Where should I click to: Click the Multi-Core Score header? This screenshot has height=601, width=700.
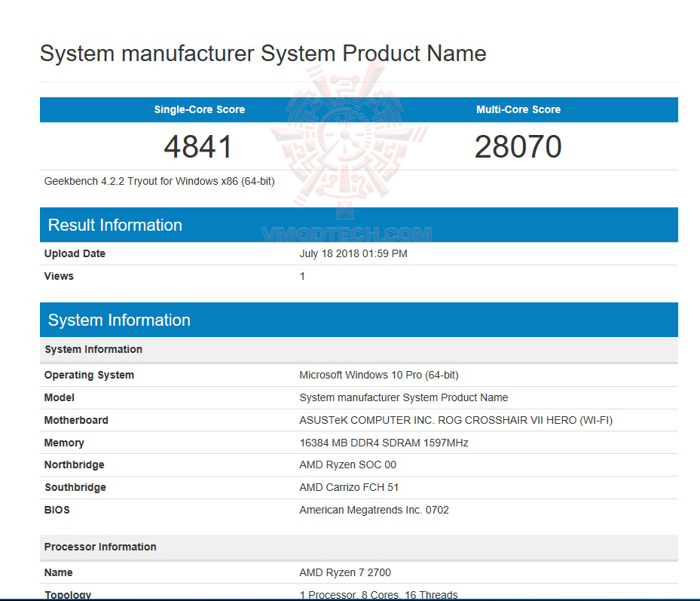click(x=518, y=109)
